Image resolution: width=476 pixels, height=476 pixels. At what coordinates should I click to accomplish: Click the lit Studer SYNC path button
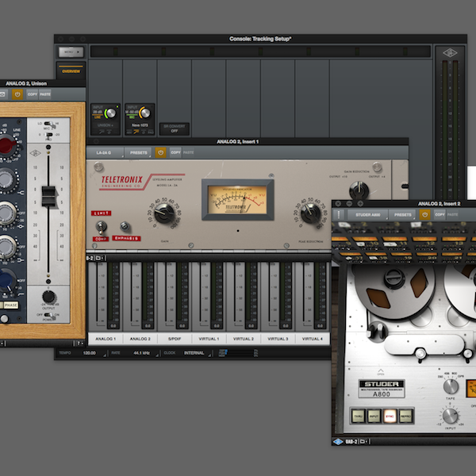point(390,416)
